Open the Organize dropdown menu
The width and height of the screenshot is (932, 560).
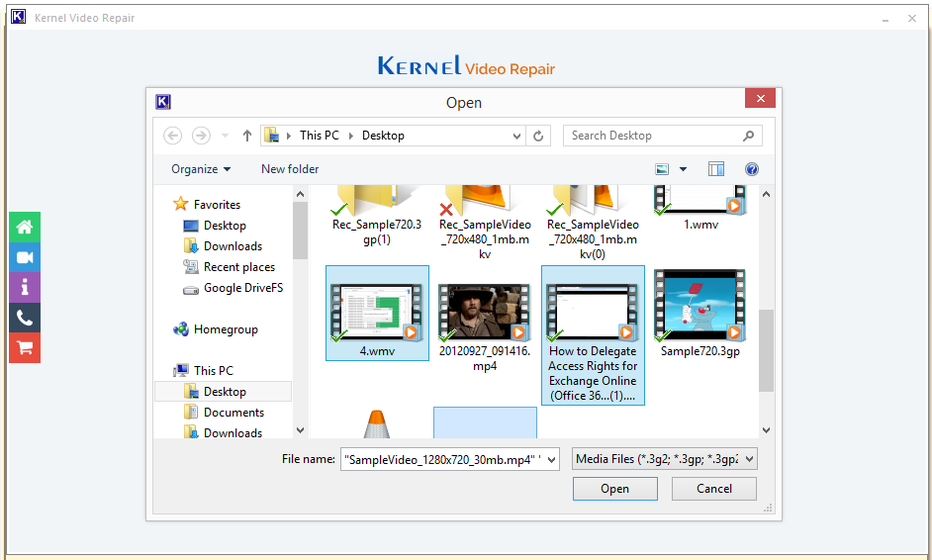[x=201, y=169]
